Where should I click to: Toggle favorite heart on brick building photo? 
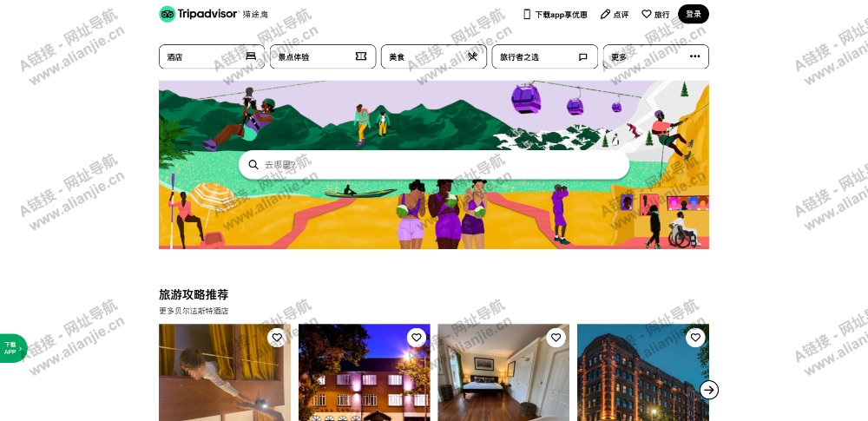coord(695,338)
